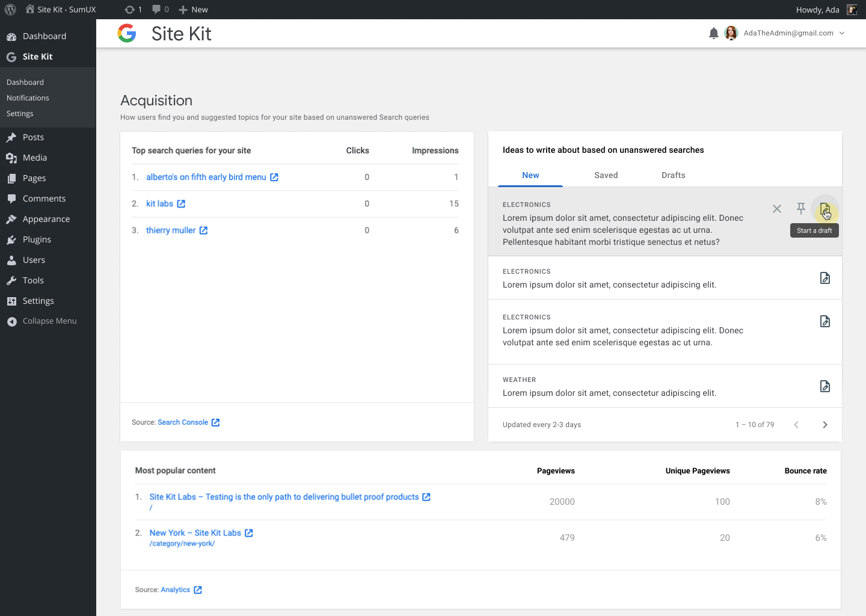Screen dimensions: 866x616
Task: Open the kit labs search query
Action: pyautogui.click(x=159, y=204)
